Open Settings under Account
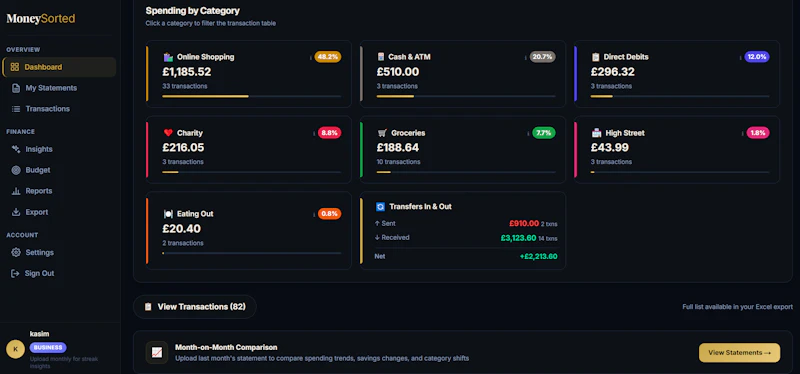 pyautogui.click(x=59, y=252)
